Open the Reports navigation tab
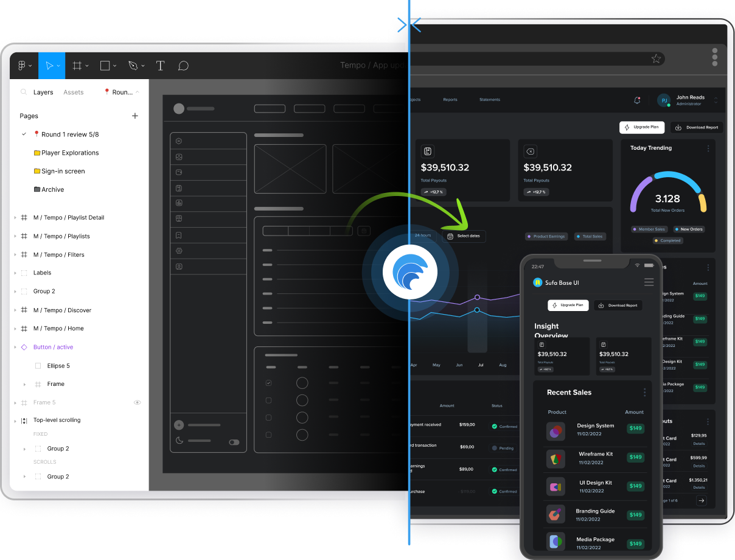Screen dimensions: 735x560 click(x=450, y=100)
